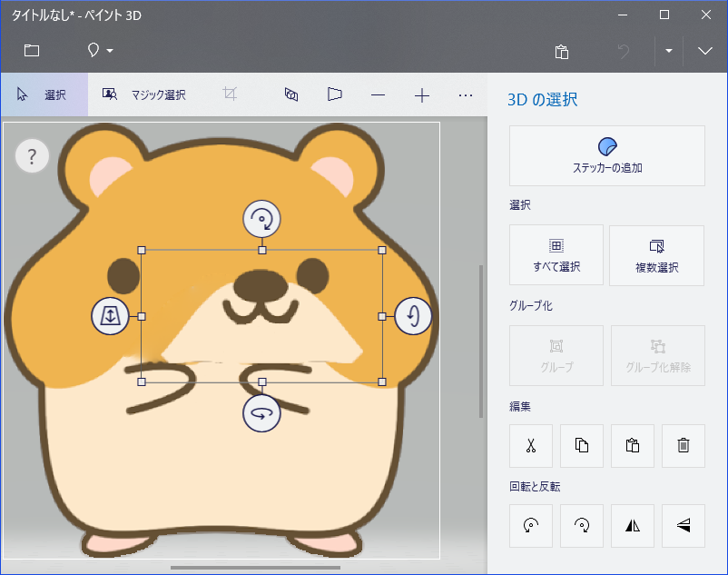Click Z-axis rotation handle above selection
The width and height of the screenshot is (728, 575).
pyautogui.click(x=261, y=219)
